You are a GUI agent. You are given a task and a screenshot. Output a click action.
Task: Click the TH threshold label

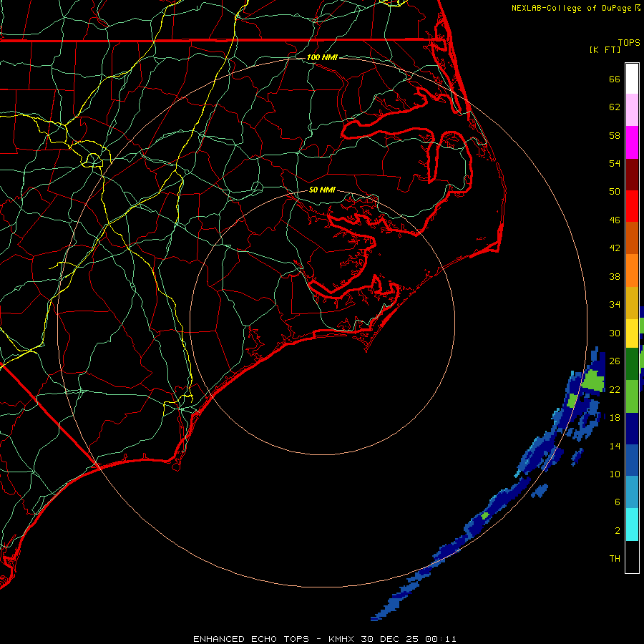(615, 559)
